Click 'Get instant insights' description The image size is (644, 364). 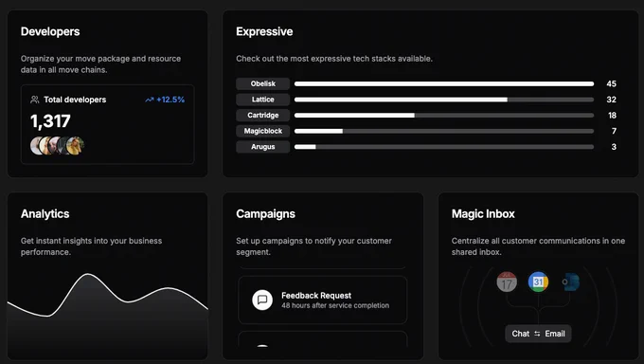click(91, 246)
